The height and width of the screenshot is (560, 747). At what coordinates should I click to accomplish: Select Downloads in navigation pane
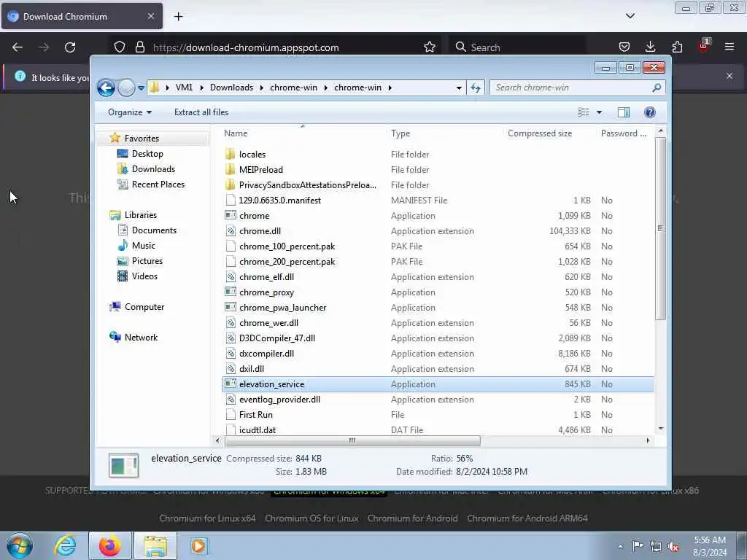pos(153,169)
